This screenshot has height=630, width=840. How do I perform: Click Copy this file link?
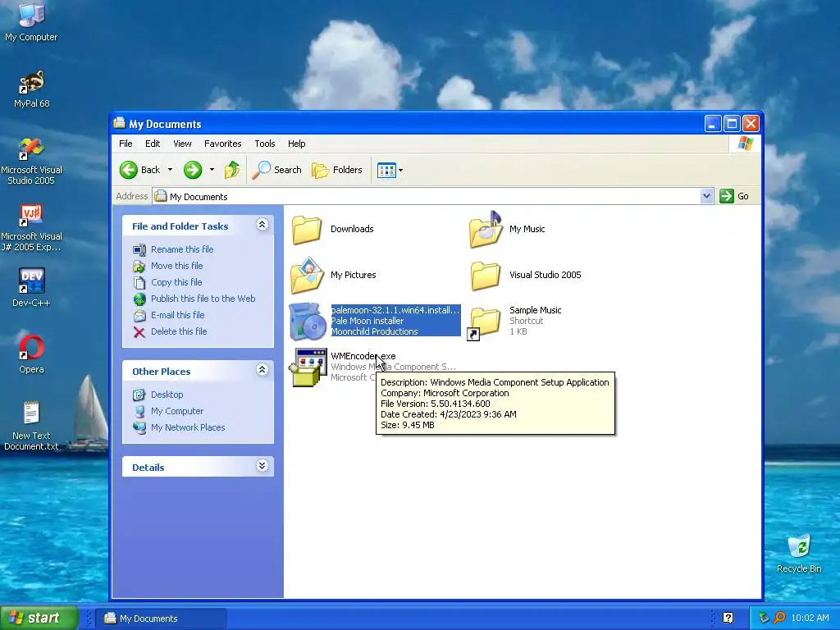[176, 282]
